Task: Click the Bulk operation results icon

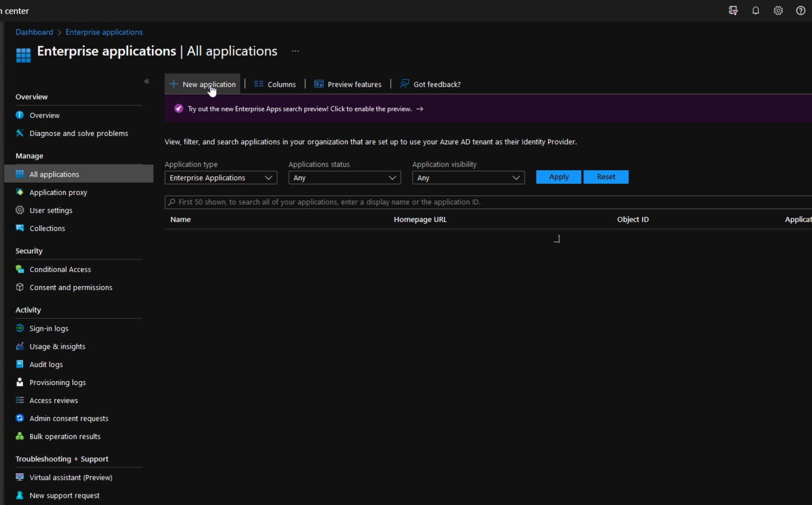Action: [x=20, y=436]
